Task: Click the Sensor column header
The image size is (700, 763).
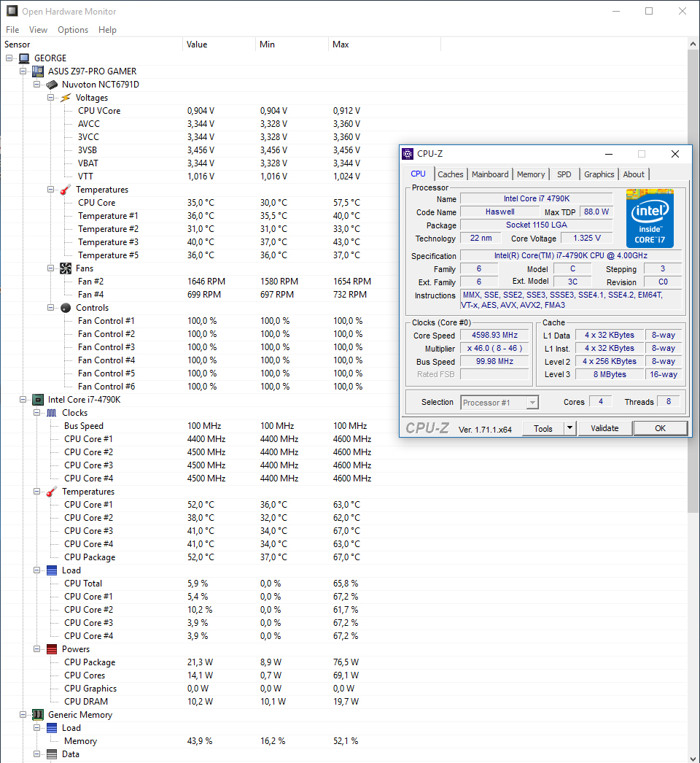Action: click(x=91, y=44)
